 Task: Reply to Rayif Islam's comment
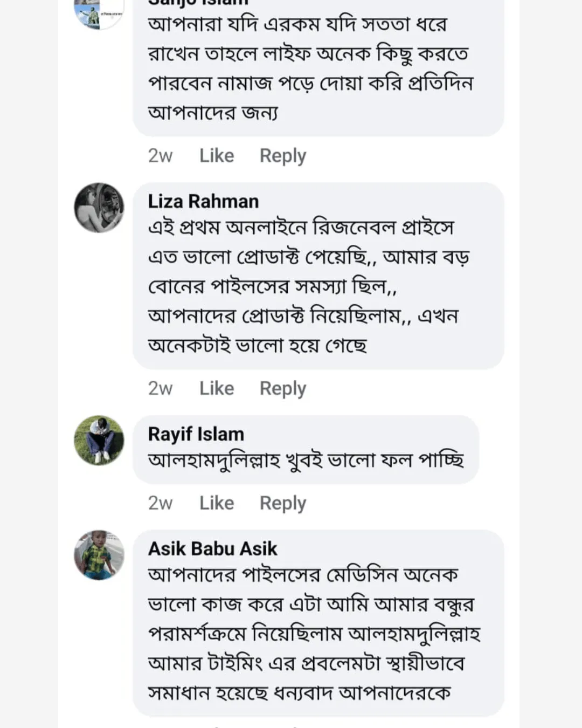283,503
